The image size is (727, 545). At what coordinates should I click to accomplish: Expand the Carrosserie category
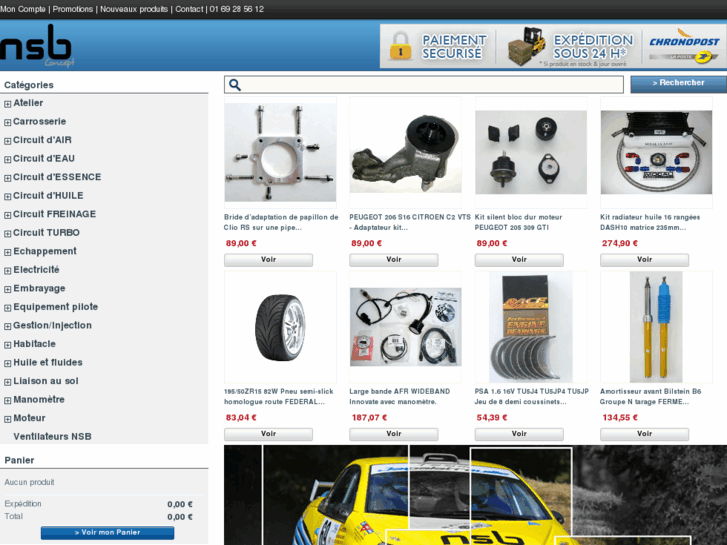coord(7,122)
